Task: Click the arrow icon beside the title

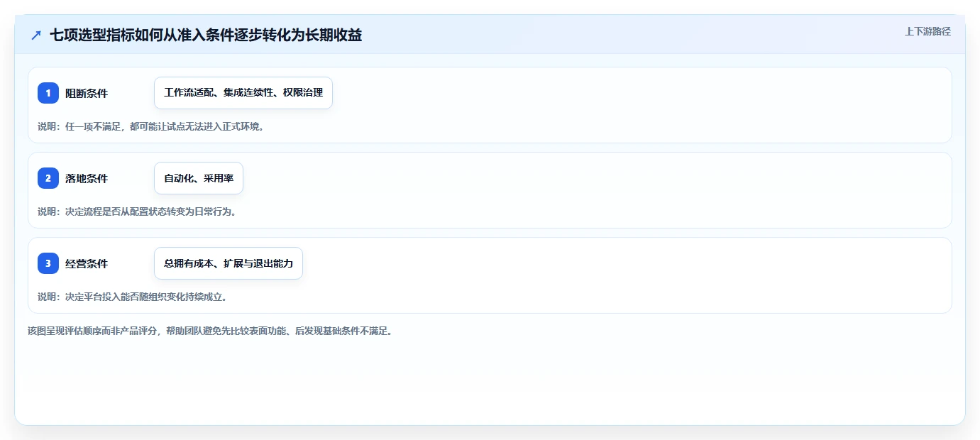Action: (36, 35)
